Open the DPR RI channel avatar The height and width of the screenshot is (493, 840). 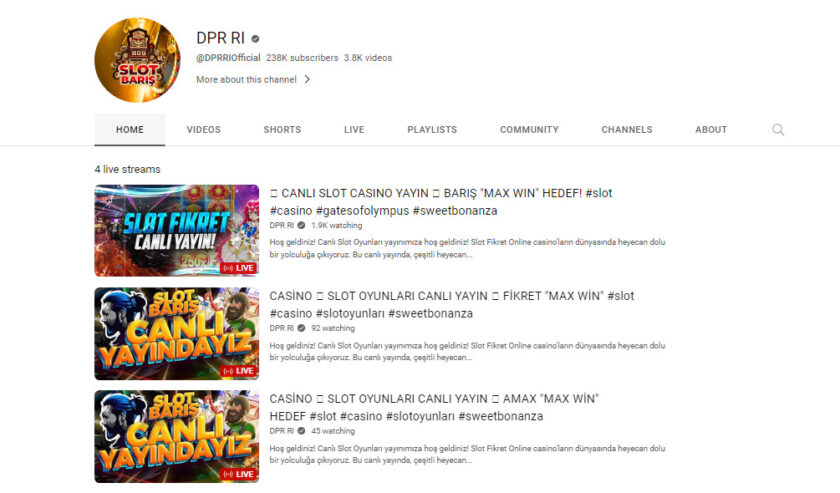pyautogui.click(x=137, y=60)
